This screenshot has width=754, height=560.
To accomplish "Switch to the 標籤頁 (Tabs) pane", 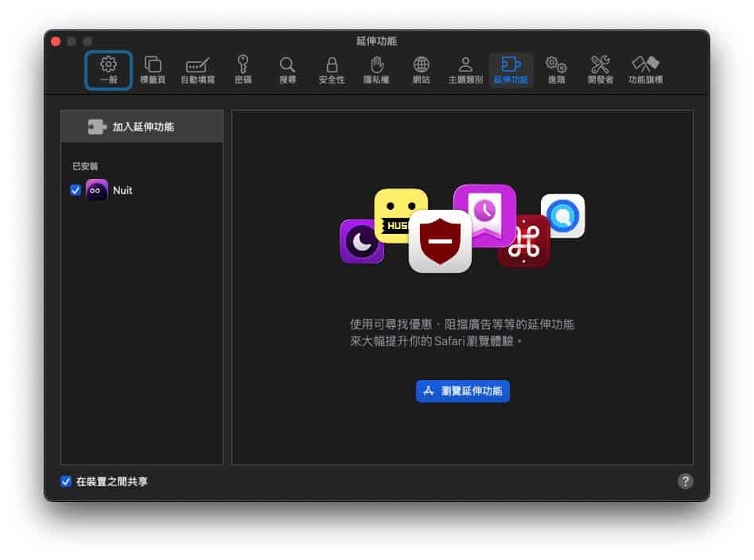I will point(152,70).
